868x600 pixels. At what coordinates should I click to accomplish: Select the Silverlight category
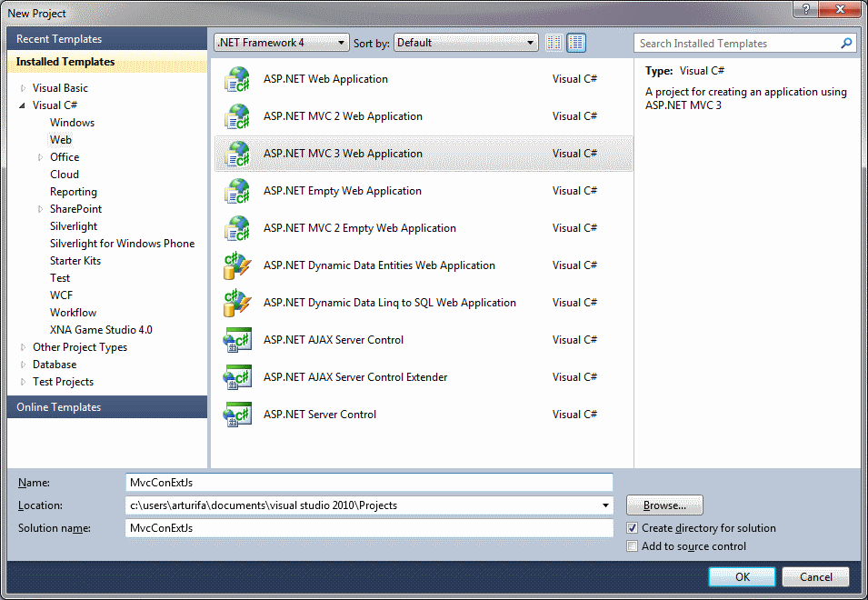click(x=73, y=226)
